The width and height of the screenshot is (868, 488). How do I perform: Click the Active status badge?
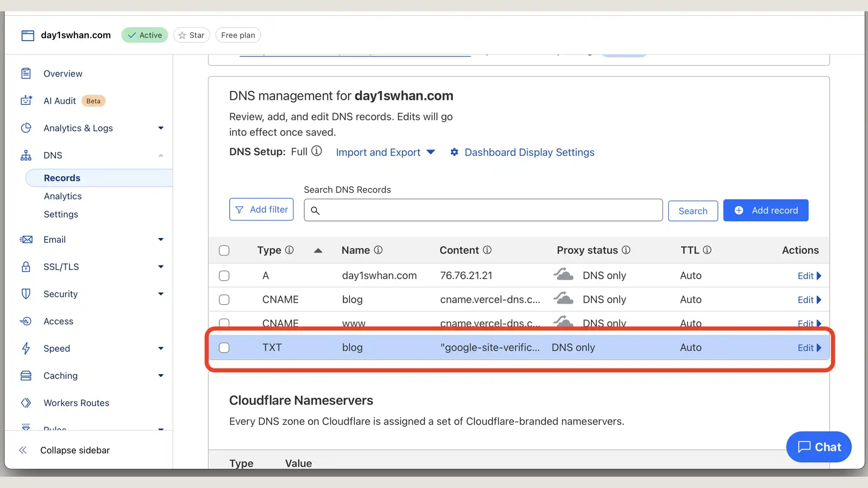pos(145,35)
